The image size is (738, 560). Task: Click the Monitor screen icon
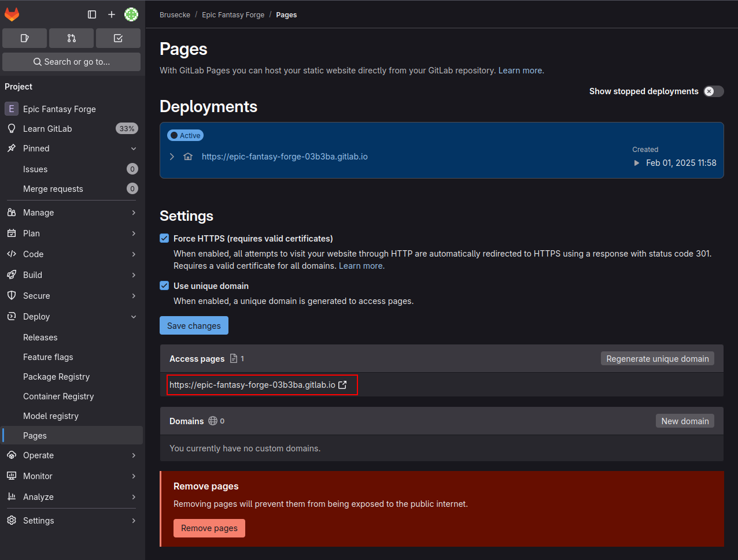[12, 476]
